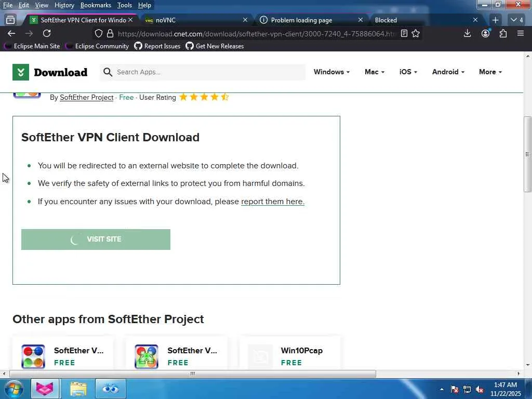Screen dimensions: 532x399
Task: Click the report them here link
Action: 273,202
